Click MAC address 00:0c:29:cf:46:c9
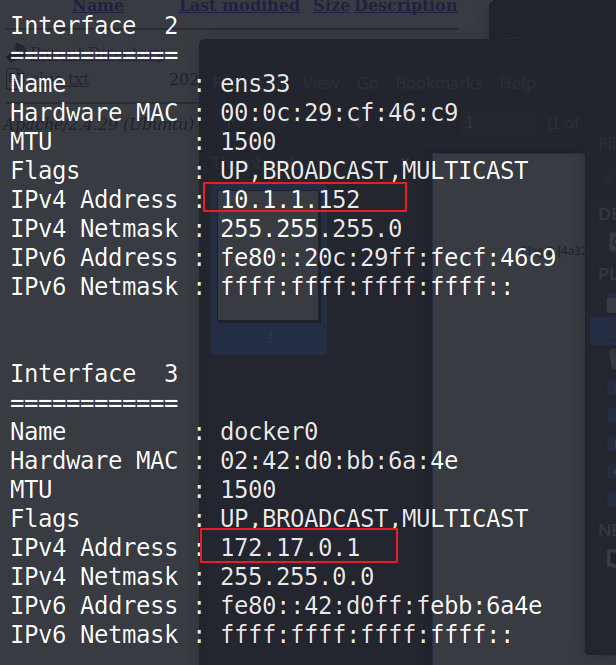616x665 pixels. [x=339, y=112]
